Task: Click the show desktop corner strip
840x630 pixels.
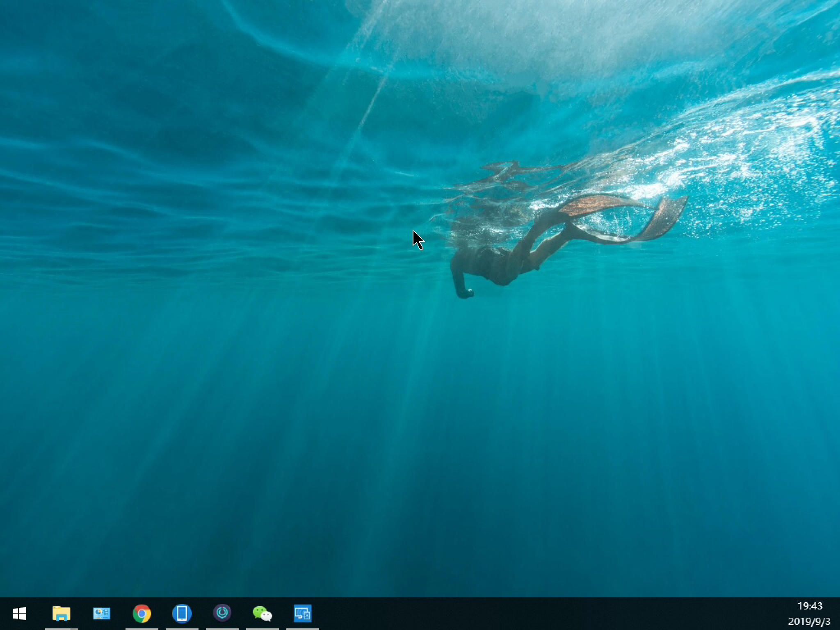Action: [838, 614]
